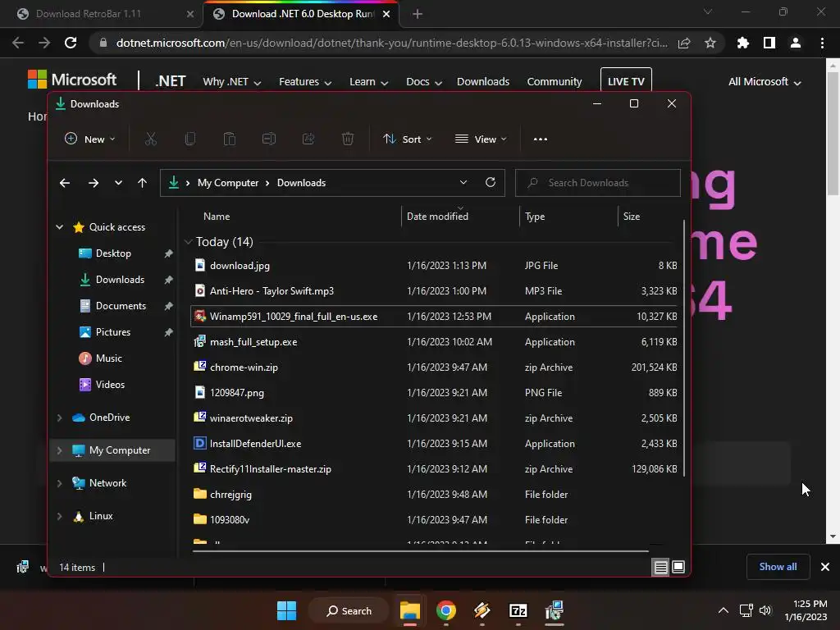This screenshot has height=630, width=840.
Task: Open 7-Zip from the taskbar
Action: [518, 610]
